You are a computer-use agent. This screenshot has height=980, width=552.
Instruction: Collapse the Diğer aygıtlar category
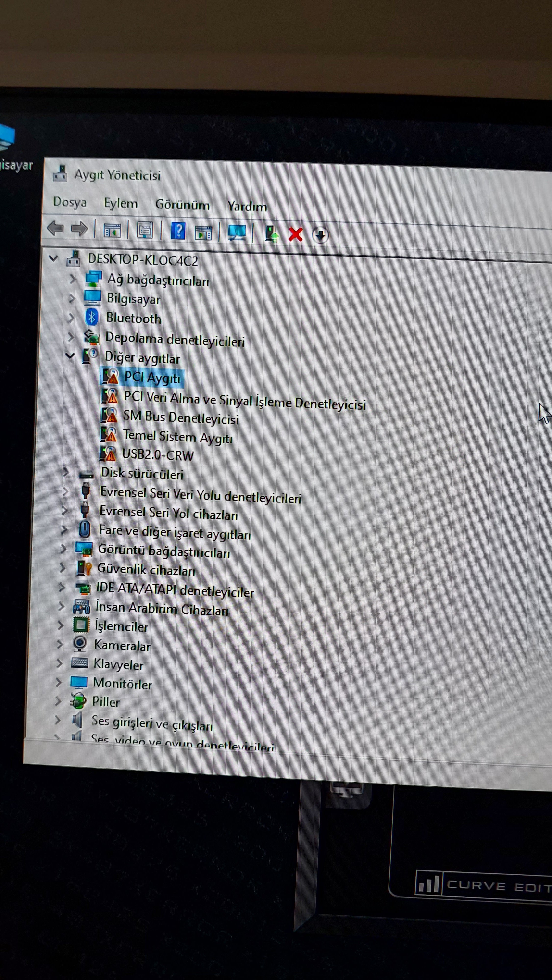[x=70, y=356]
